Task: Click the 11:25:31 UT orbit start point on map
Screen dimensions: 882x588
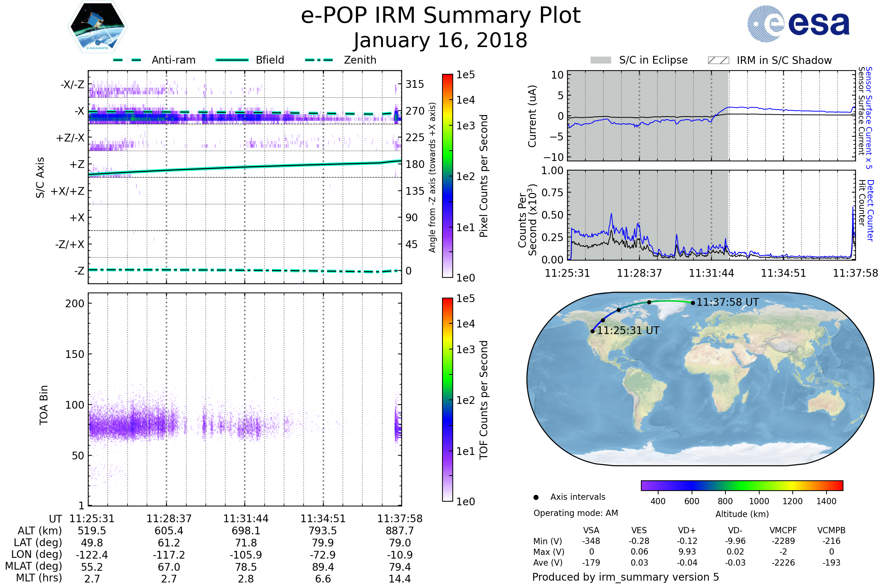Action: pyautogui.click(x=592, y=331)
